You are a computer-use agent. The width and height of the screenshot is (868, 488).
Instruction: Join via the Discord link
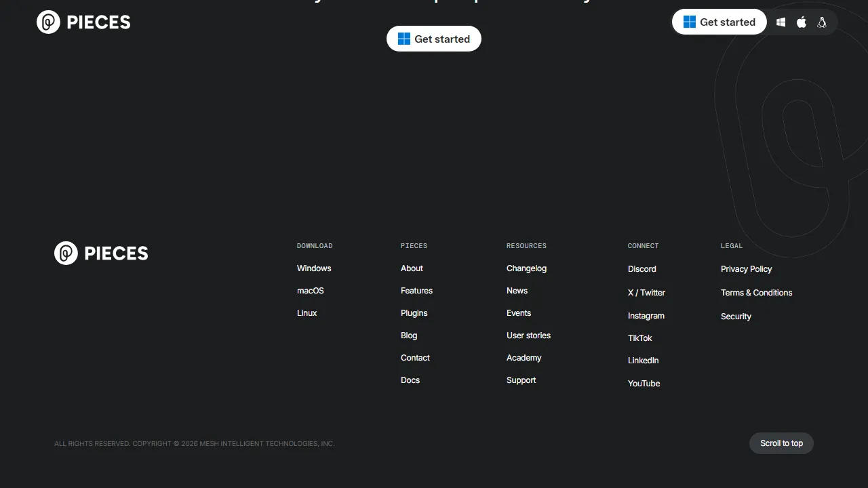(x=642, y=269)
